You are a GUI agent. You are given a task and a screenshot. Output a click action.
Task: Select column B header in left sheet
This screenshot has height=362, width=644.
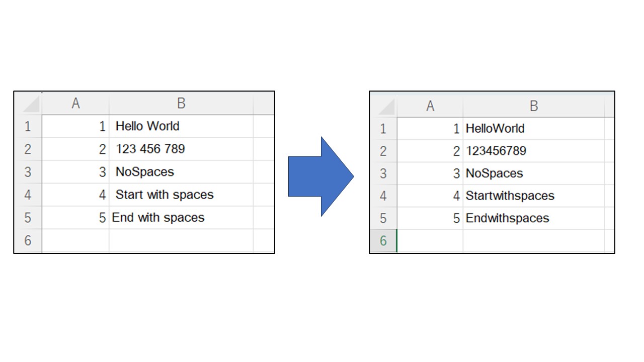[181, 104]
